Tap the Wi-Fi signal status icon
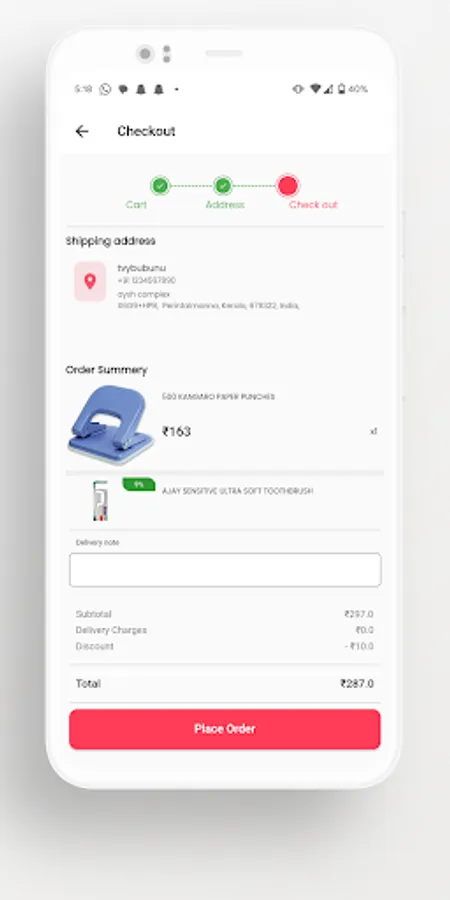The height and width of the screenshot is (900, 450). tap(315, 89)
